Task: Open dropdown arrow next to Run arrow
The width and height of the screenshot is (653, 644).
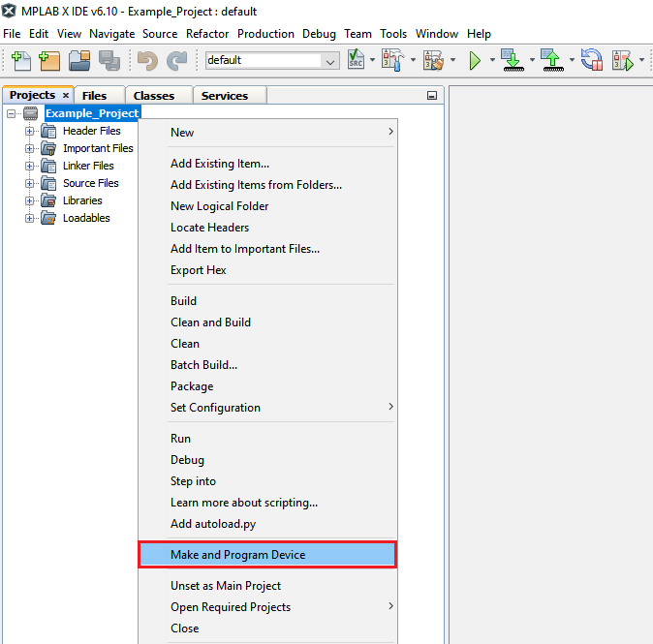Action: point(492,60)
